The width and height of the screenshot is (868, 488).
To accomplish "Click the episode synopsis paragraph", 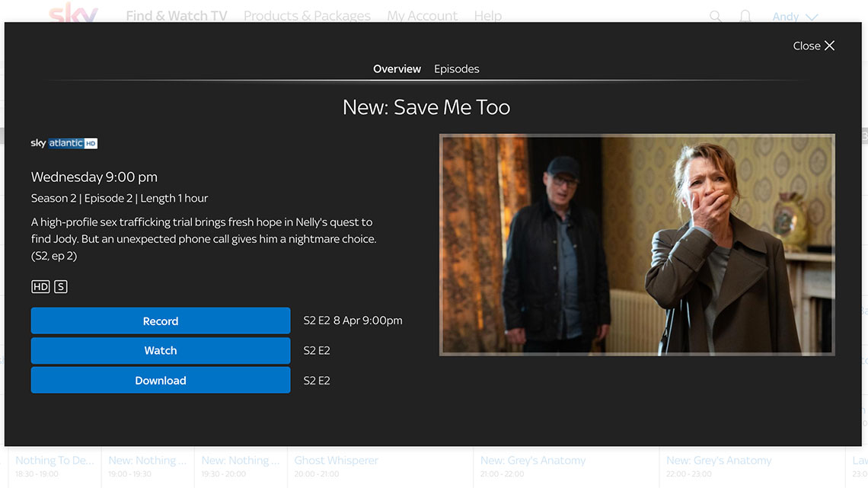I will point(204,239).
